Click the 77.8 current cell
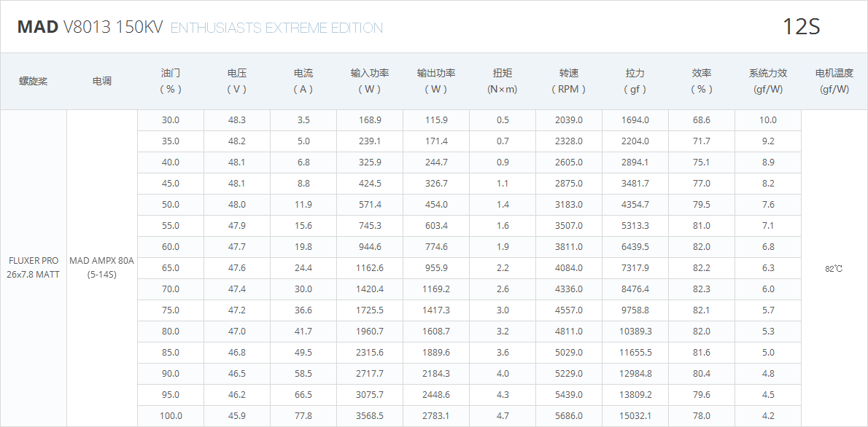The image size is (868, 427). pos(303,416)
